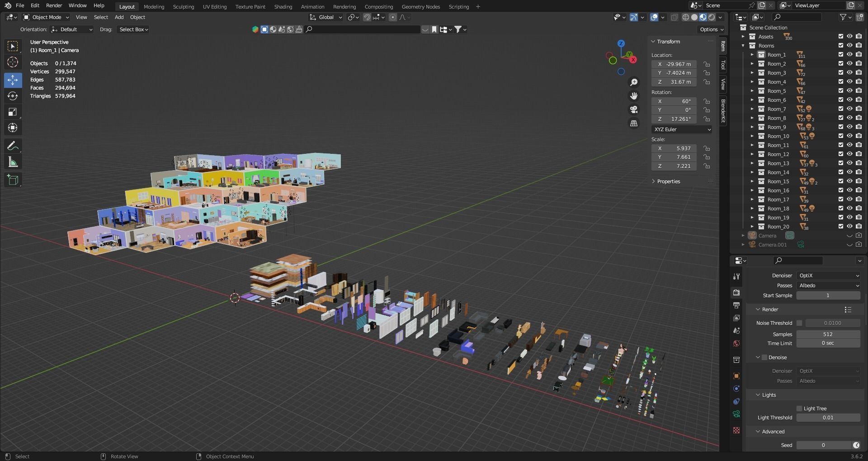
Task: Activate the Rotate tool
Action: [x=13, y=96]
